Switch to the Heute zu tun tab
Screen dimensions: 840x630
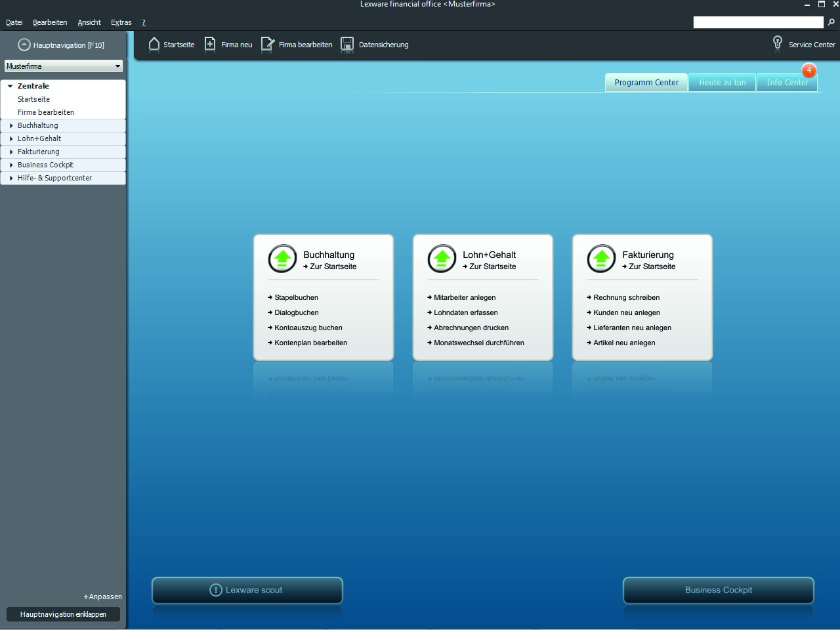tap(723, 82)
